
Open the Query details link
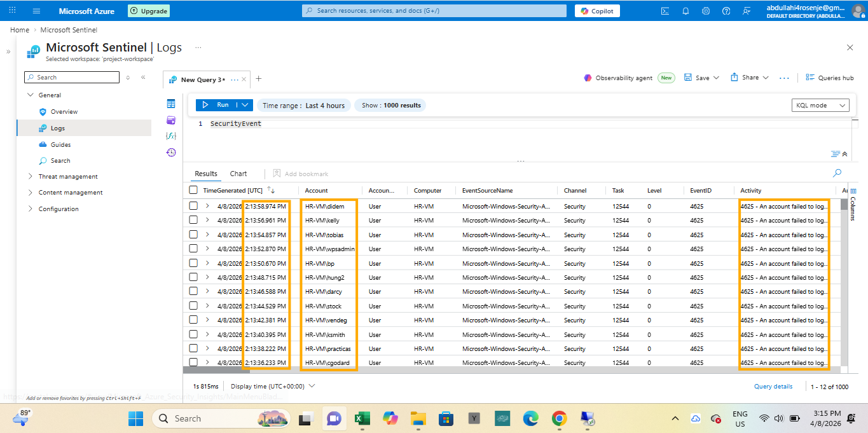(773, 387)
